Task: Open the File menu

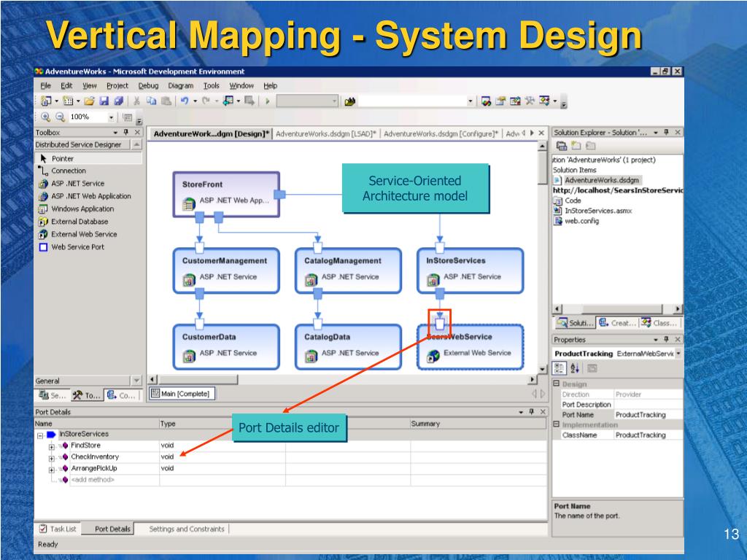Action: [x=46, y=86]
